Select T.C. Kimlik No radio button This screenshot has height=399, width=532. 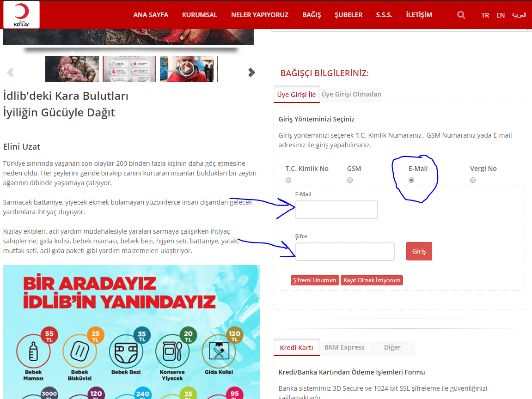tap(288, 180)
